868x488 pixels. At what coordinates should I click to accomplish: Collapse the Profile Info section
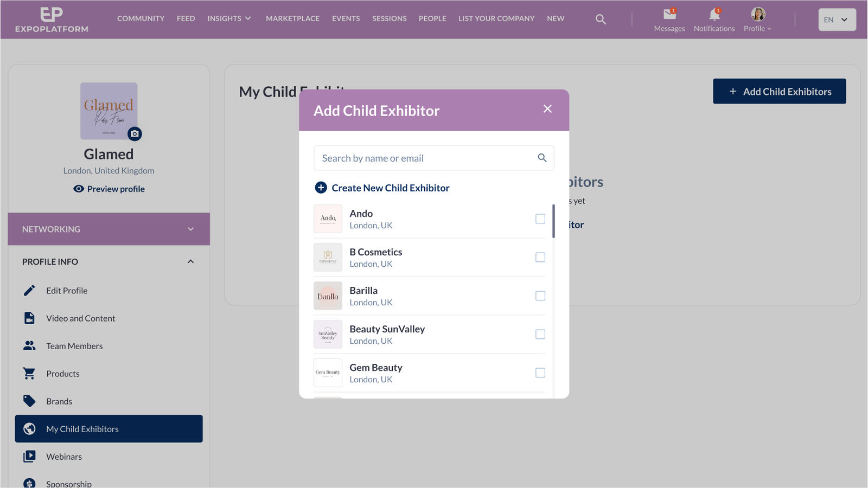[108, 261]
